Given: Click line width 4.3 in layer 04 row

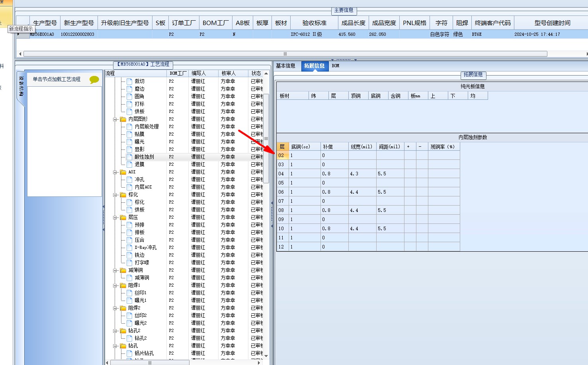Looking at the screenshot, I should (x=362, y=174).
